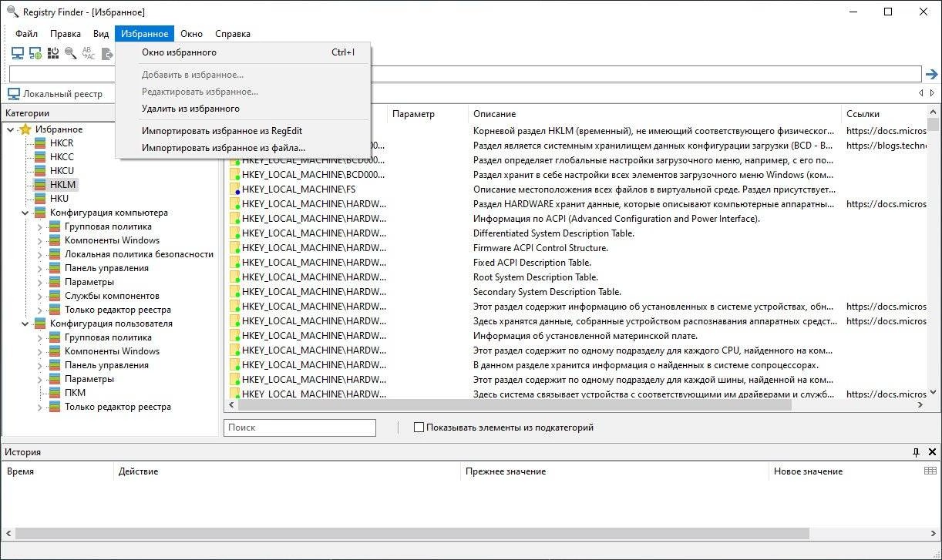Expand Панель управления under Конфигурация пользователя
Screen dimensions: 942x560
click(x=40, y=365)
